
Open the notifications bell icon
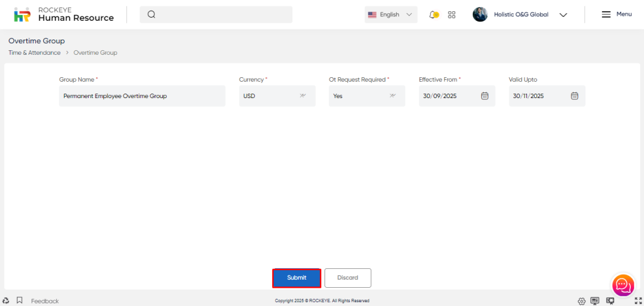433,14
